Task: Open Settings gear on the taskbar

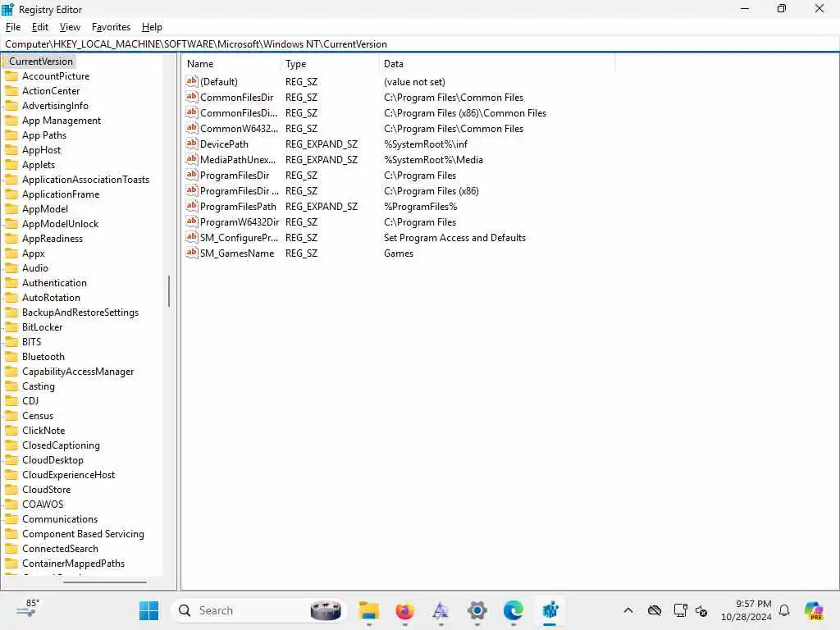Action: (477, 610)
